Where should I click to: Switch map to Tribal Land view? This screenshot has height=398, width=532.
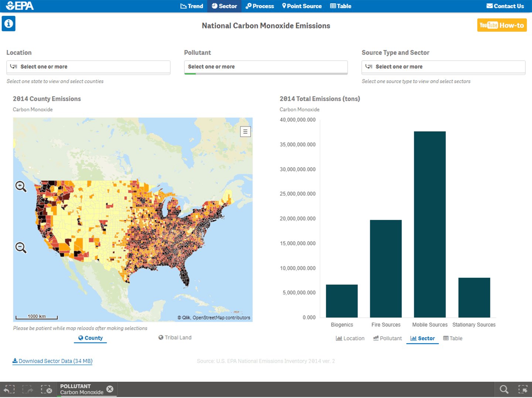[175, 337]
